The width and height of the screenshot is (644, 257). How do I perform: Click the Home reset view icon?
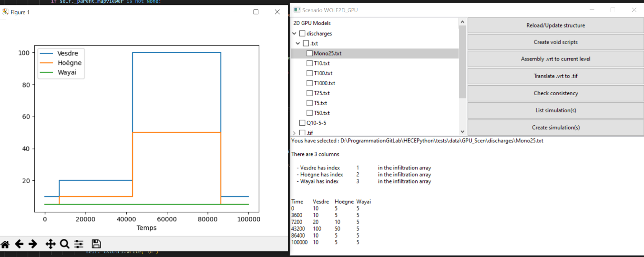tap(5, 244)
